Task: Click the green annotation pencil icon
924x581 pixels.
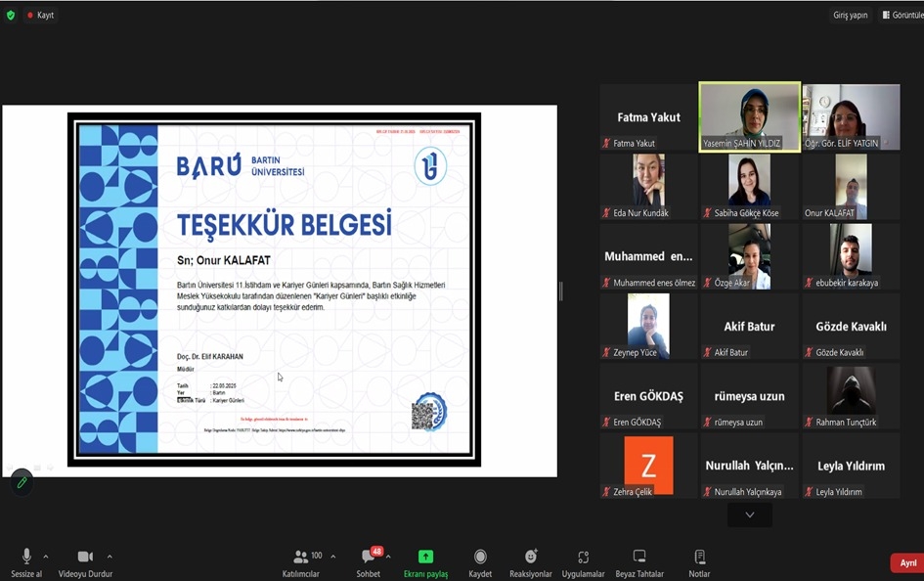Action: coord(22,482)
